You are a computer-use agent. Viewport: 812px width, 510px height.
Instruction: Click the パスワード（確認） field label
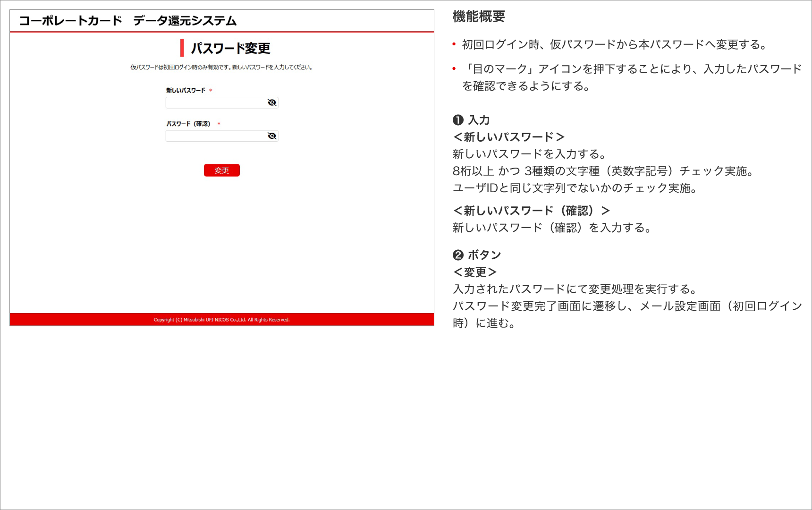(x=188, y=124)
